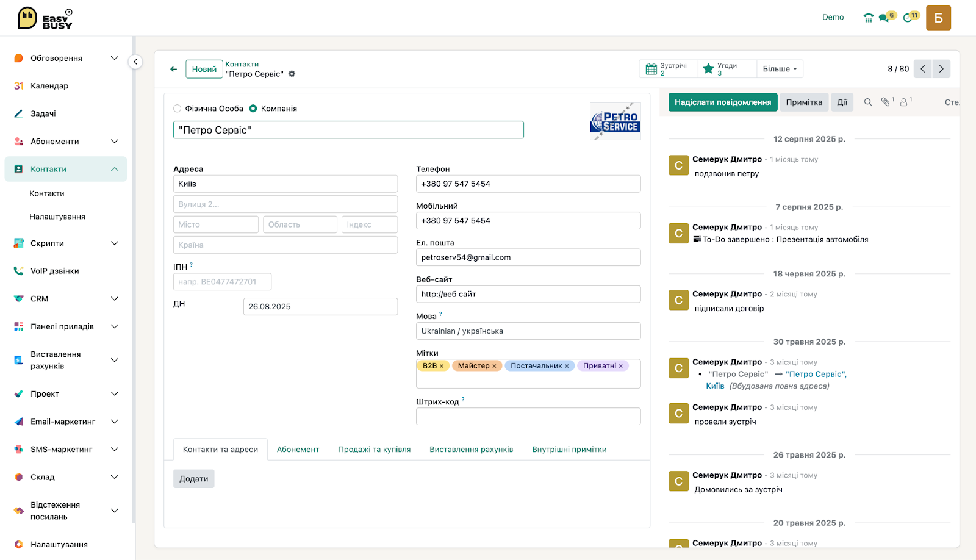The image size is (976, 560).
Task: Click the Абонементи sidebar icon
Action: pyautogui.click(x=18, y=142)
